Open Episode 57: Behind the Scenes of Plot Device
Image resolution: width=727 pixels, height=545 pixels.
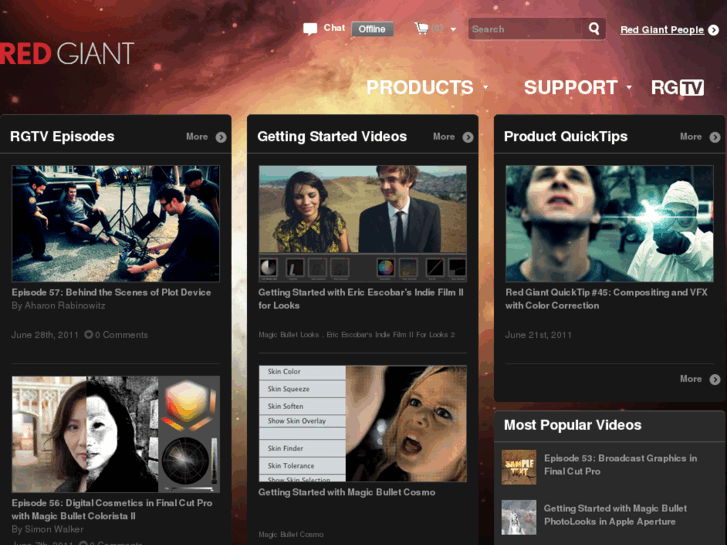tap(111, 293)
